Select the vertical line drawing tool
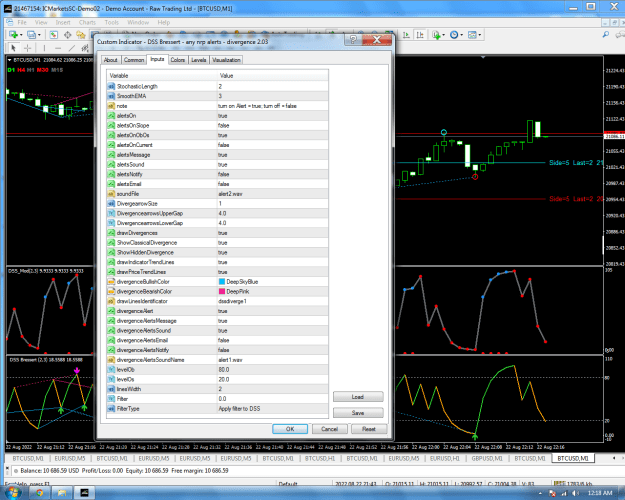The image size is (625, 500). 44,48
